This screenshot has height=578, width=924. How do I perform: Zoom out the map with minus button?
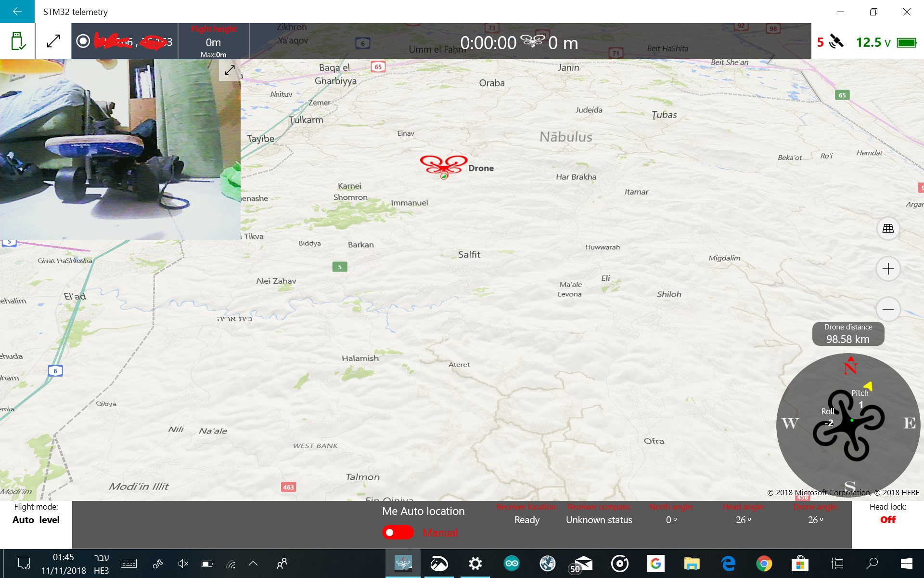tap(888, 309)
